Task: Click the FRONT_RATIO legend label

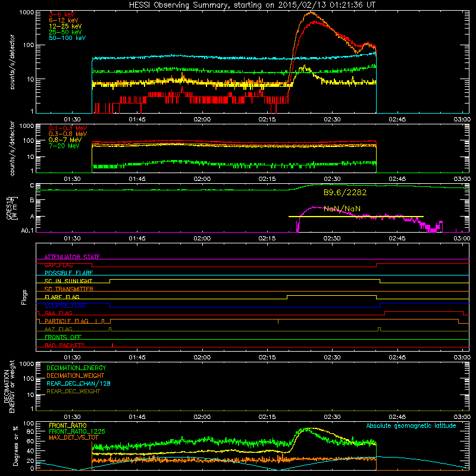Action: (68, 425)
